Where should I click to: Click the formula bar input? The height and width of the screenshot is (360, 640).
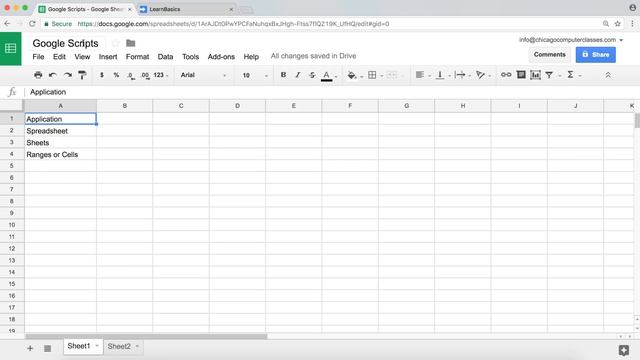(331, 92)
